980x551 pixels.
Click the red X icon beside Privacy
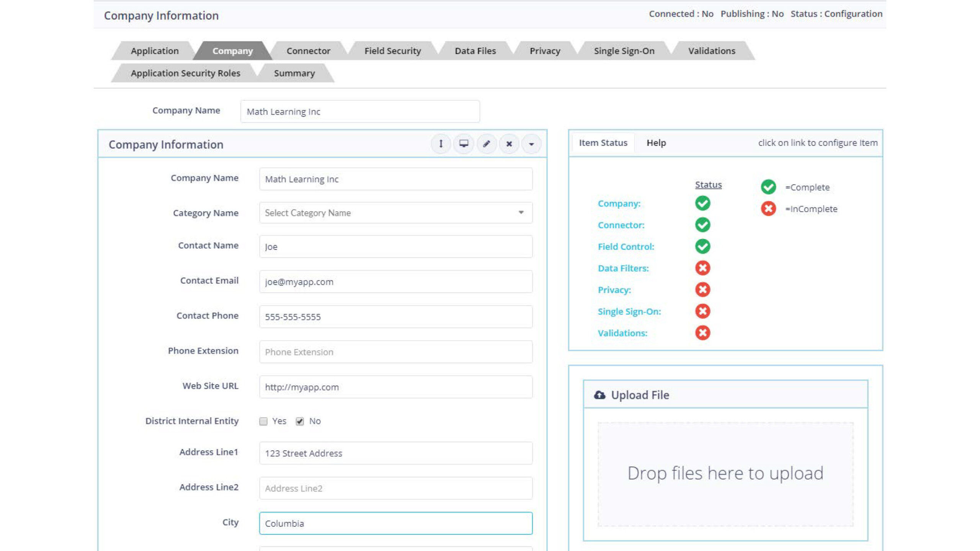[x=702, y=290]
